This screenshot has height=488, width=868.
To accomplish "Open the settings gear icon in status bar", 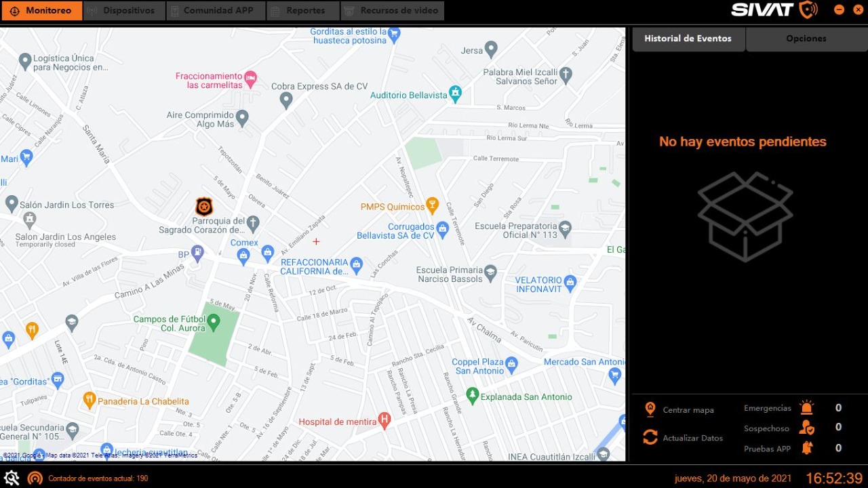I will (x=12, y=478).
